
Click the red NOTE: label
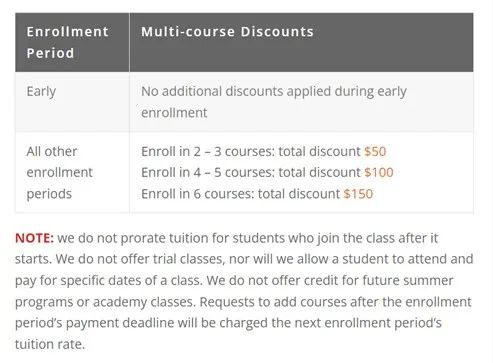click(34, 238)
